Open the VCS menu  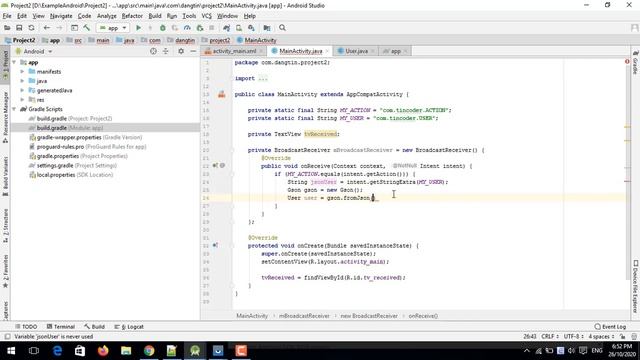[x=207, y=16]
